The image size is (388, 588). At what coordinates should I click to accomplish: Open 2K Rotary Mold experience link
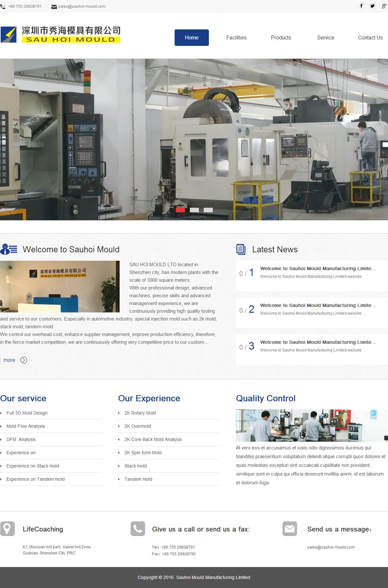coord(140,413)
